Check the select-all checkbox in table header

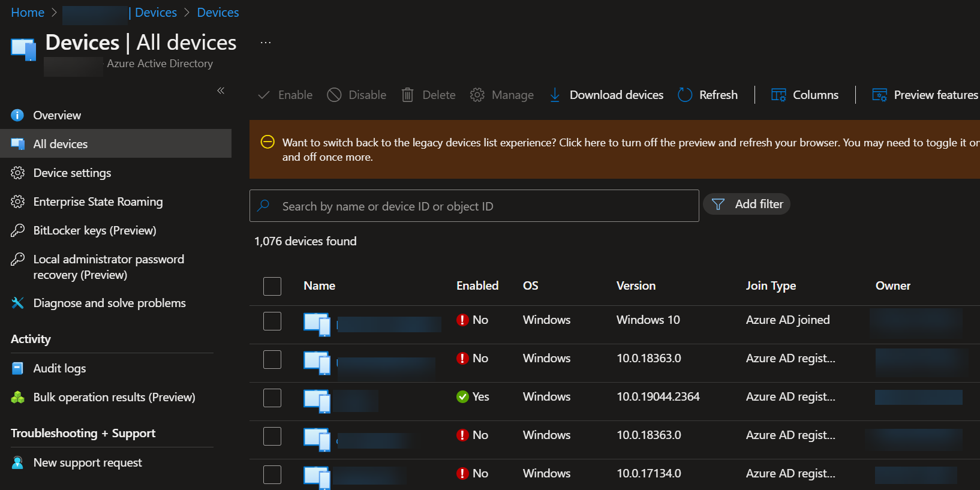tap(272, 286)
